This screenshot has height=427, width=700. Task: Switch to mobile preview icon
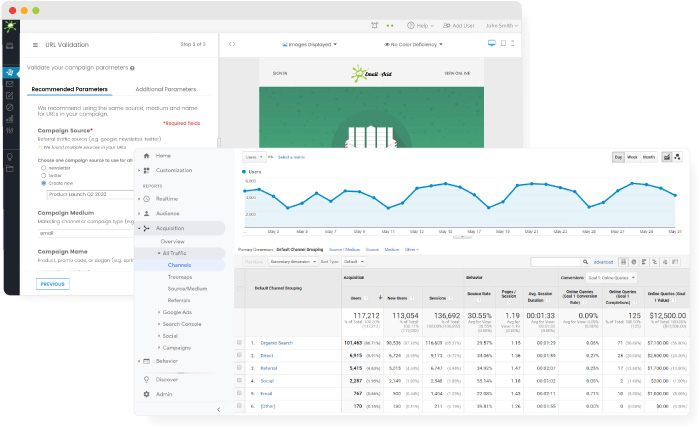(x=512, y=43)
